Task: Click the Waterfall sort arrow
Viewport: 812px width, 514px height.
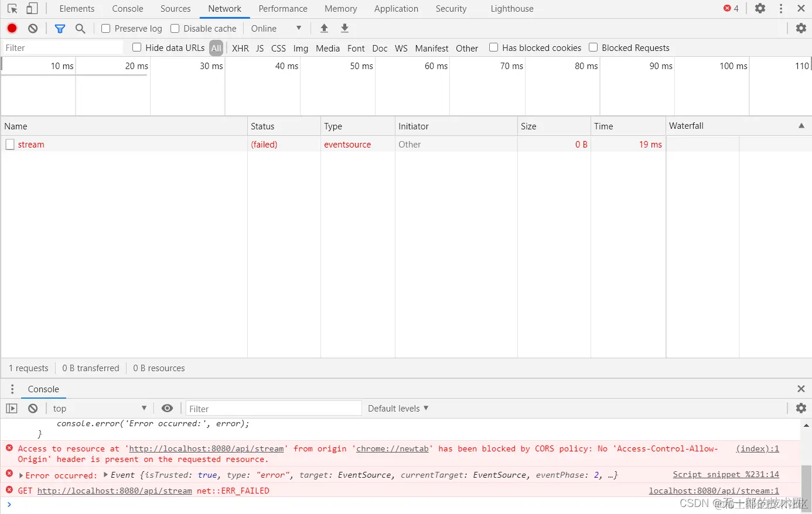Action: click(x=801, y=126)
